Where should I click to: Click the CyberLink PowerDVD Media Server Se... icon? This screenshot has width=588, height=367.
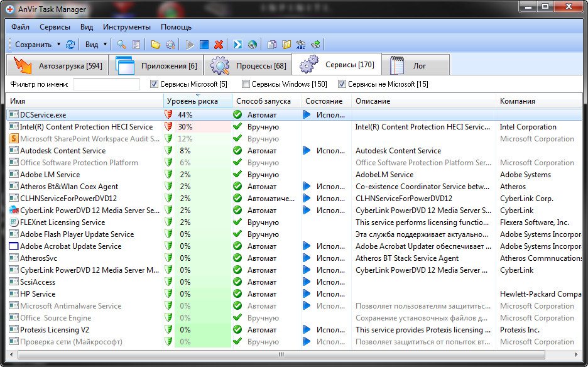[x=13, y=210]
